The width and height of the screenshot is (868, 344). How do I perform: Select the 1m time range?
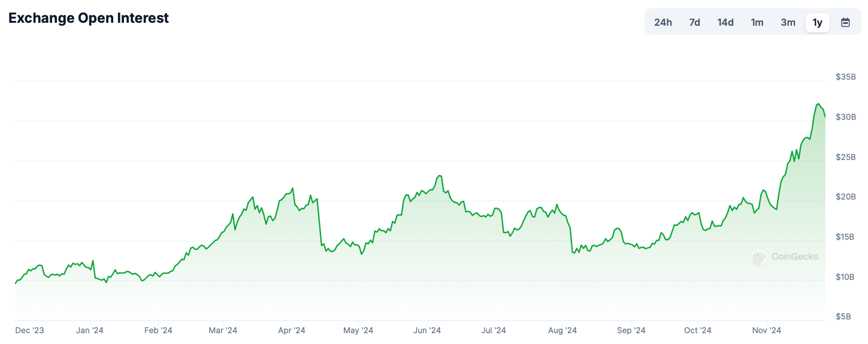tap(757, 23)
